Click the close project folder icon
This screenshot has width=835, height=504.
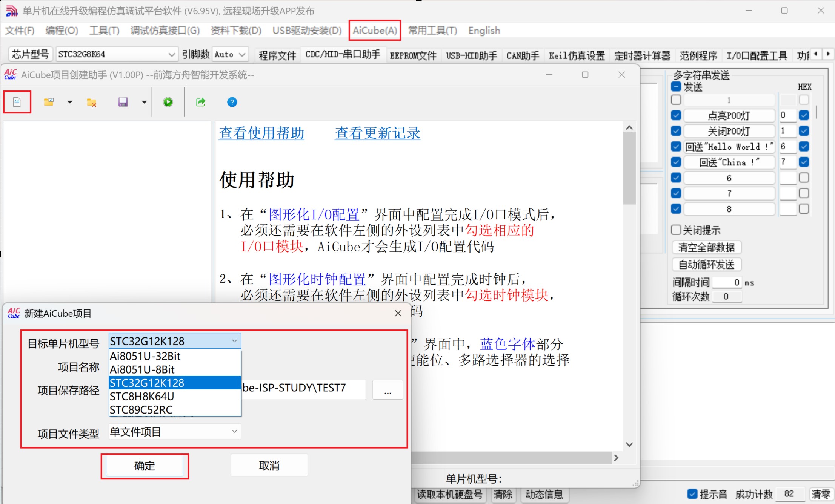point(92,102)
